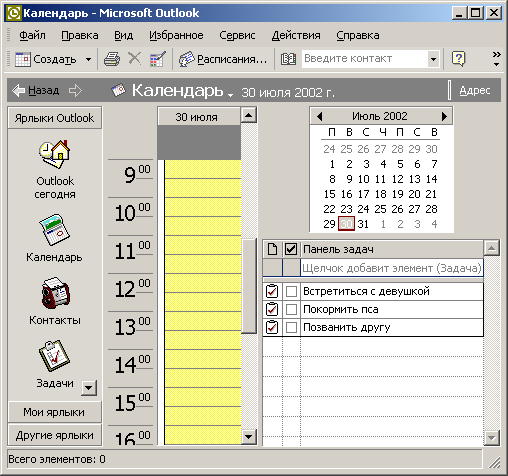
Task: Expand the Создать dropdown arrow
Action: point(88,60)
